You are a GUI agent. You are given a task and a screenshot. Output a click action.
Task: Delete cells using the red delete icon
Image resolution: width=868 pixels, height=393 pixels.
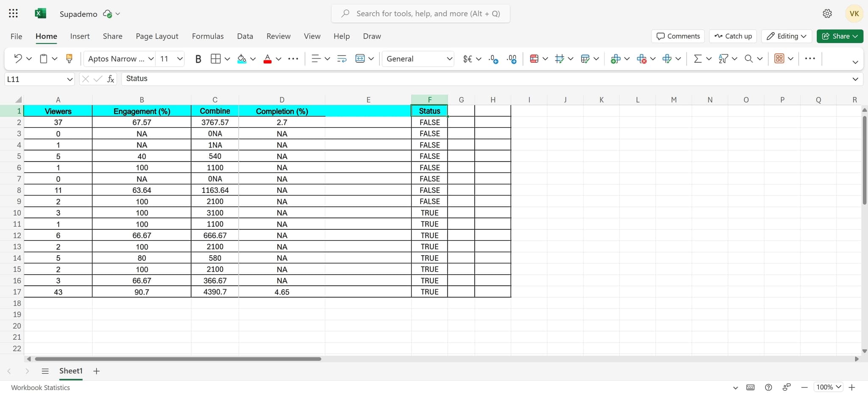[x=642, y=59]
